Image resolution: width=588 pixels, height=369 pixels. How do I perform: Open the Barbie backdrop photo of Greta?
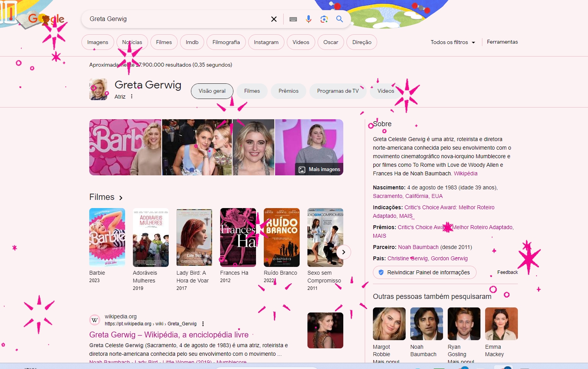tap(125, 147)
